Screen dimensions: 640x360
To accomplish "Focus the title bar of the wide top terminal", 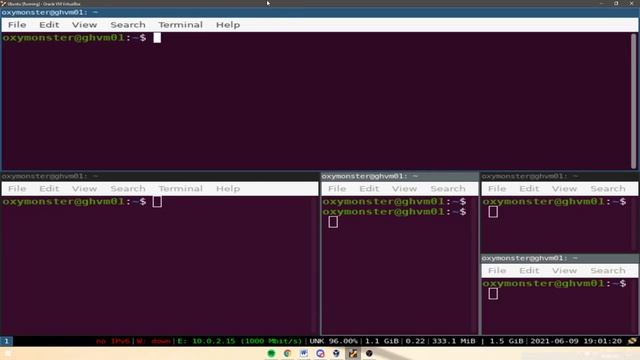I will (x=320, y=12).
